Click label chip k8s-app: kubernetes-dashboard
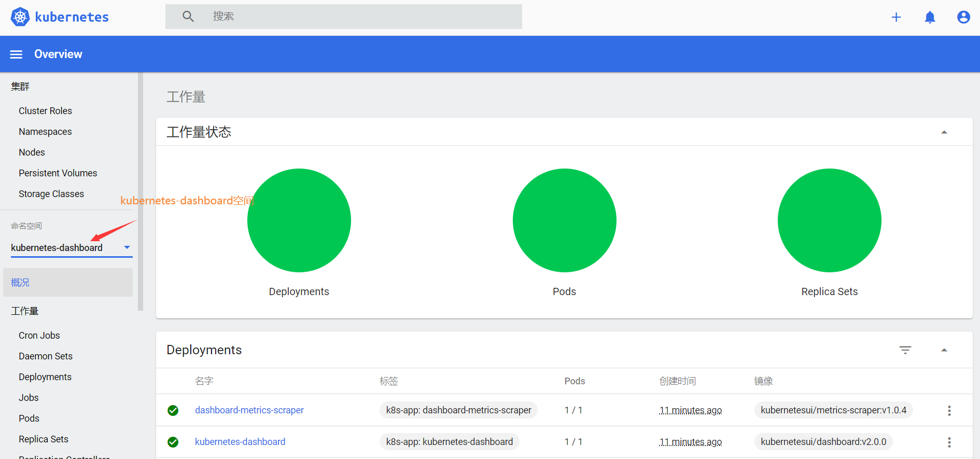The height and width of the screenshot is (459, 980). tap(449, 442)
